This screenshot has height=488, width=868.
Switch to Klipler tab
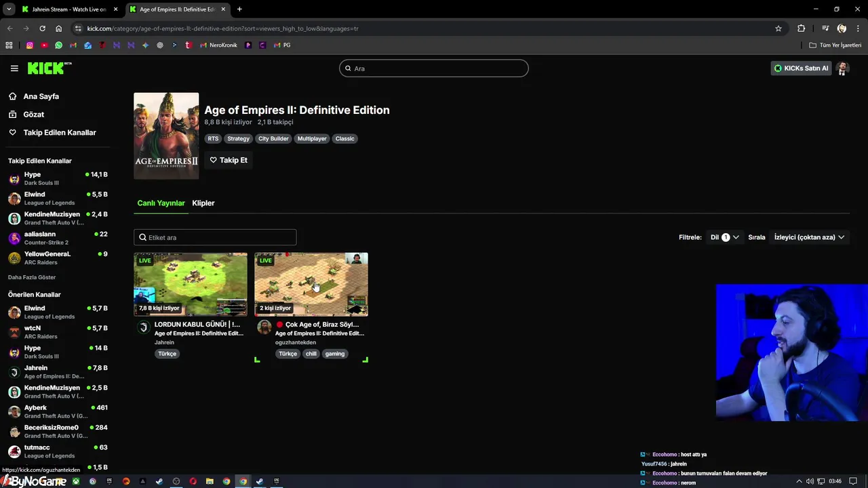[203, 203]
